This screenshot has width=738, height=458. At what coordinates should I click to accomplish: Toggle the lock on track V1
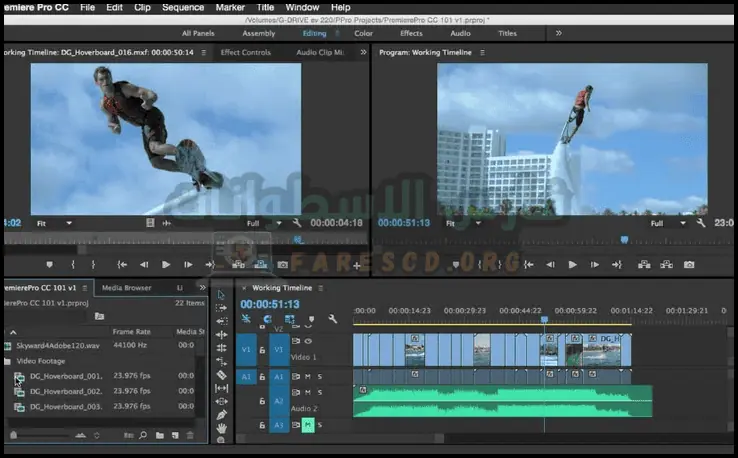[262, 351]
